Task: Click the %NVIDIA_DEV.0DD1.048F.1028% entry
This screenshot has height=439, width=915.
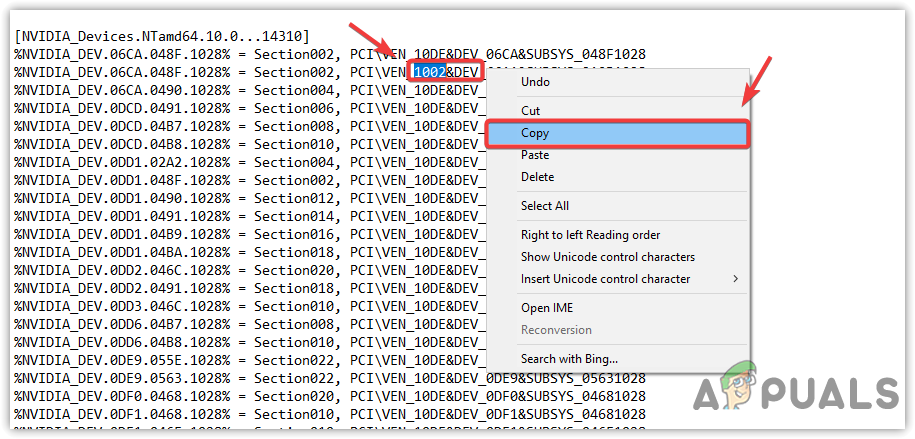Action: 121,180
